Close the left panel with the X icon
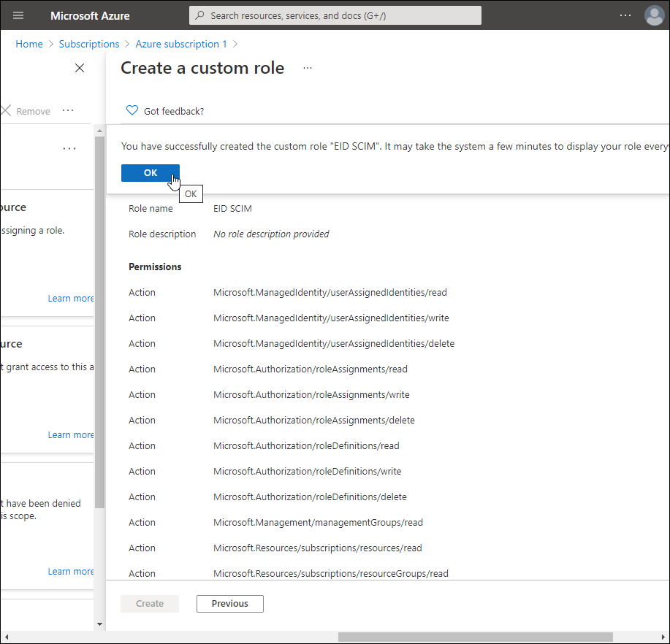 (x=80, y=68)
